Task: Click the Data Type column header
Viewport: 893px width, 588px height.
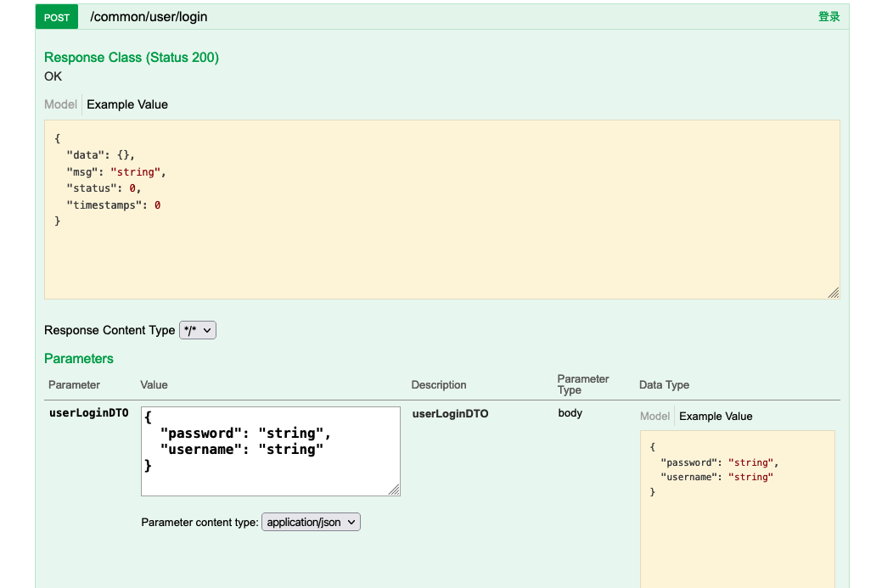Action: (x=664, y=385)
